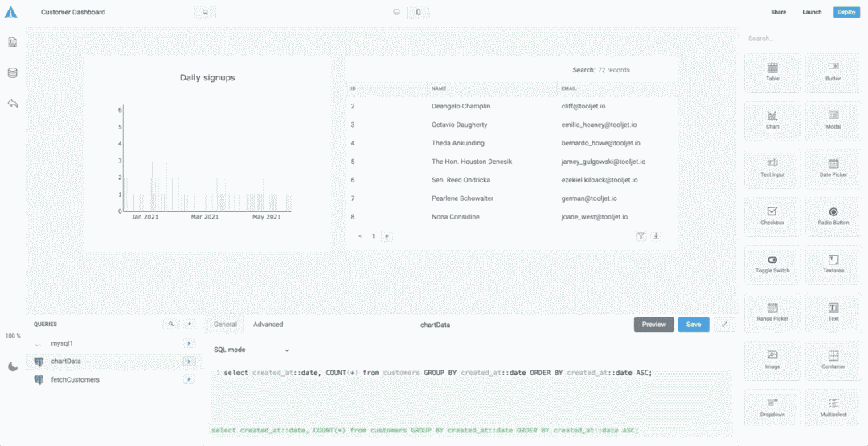
Task: Select the chartData query
Action: [x=66, y=362]
